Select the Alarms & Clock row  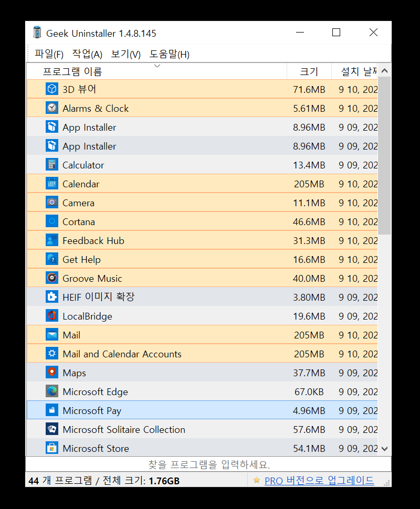click(x=202, y=108)
